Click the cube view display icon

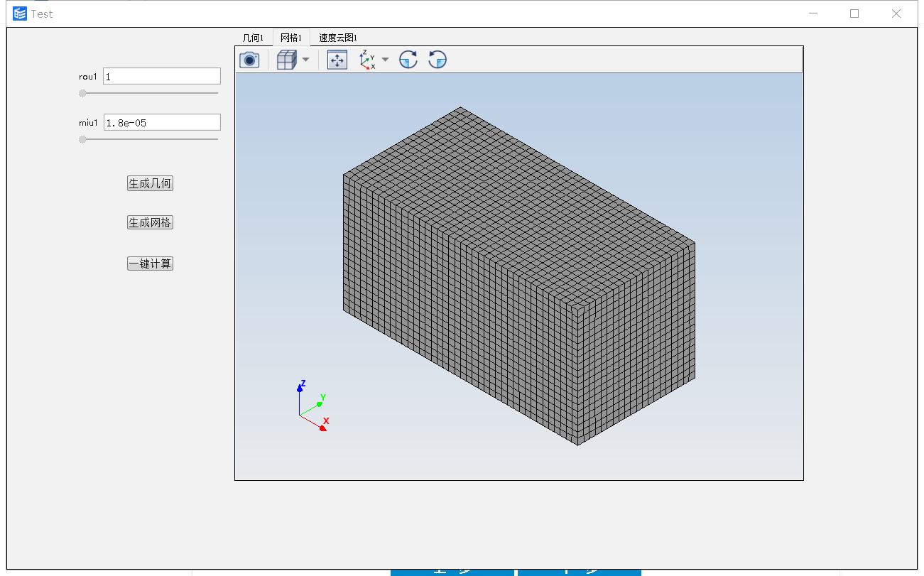(x=286, y=60)
